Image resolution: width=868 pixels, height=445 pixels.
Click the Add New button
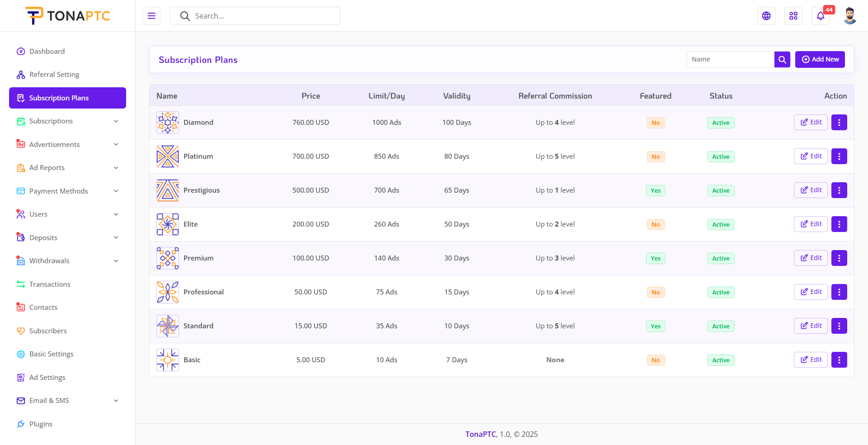820,59
